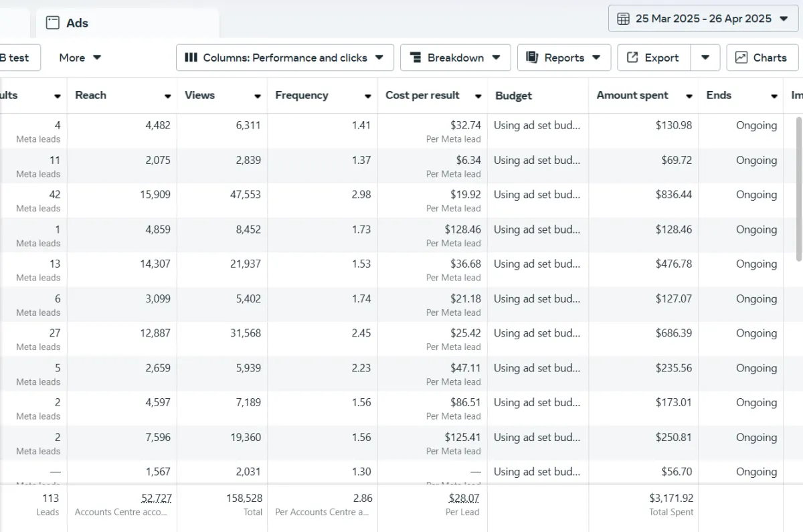This screenshot has width=803, height=532.
Task: Open the Export options dropdown arrow
Action: pyautogui.click(x=705, y=58)
